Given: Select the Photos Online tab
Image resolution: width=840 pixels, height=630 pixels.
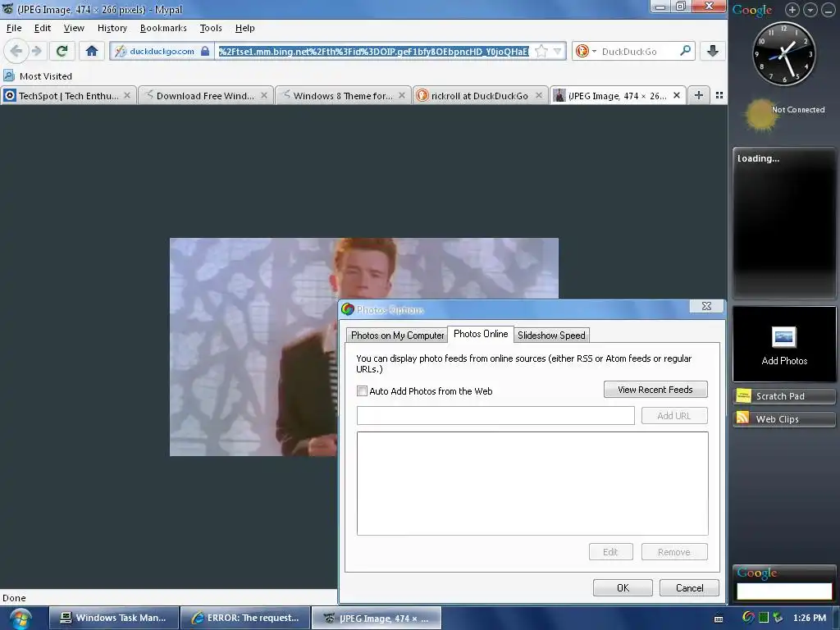Looking at the screenshot, I should coord(481,334).
